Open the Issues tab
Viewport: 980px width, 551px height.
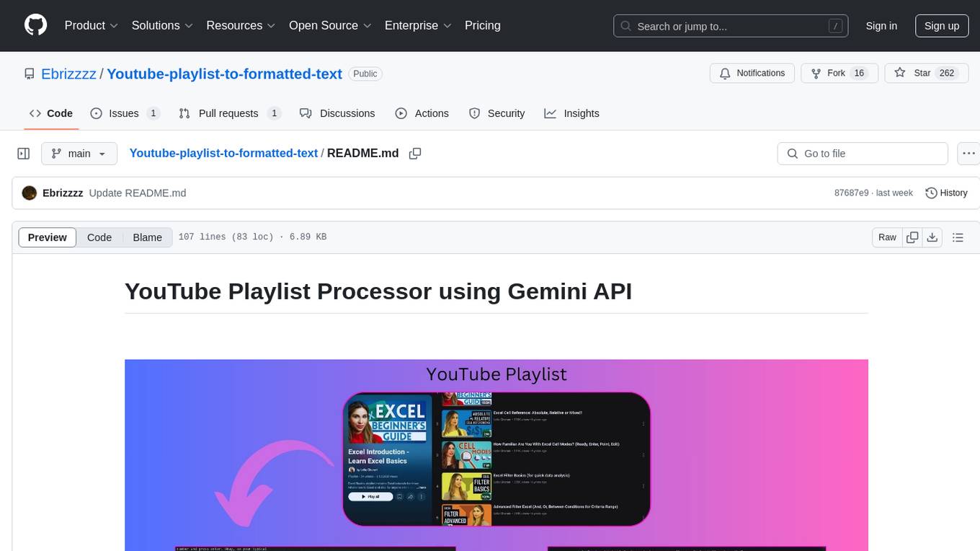(x=125, y=113)
